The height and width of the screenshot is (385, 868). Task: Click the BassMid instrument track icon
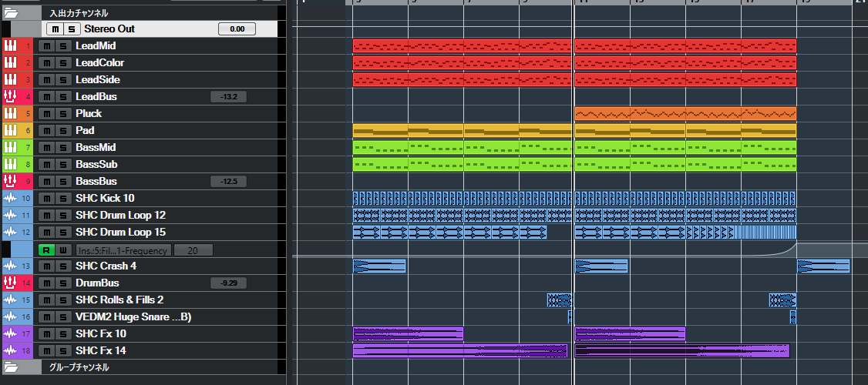point(10,148)
